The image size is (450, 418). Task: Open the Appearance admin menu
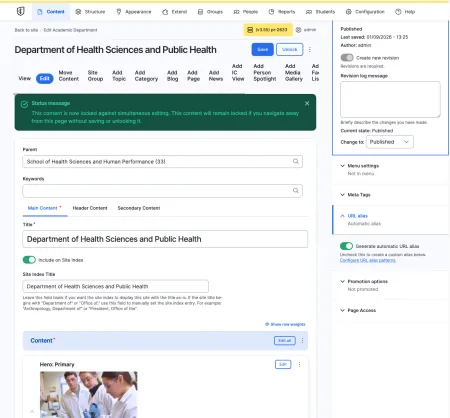[134, 12]
